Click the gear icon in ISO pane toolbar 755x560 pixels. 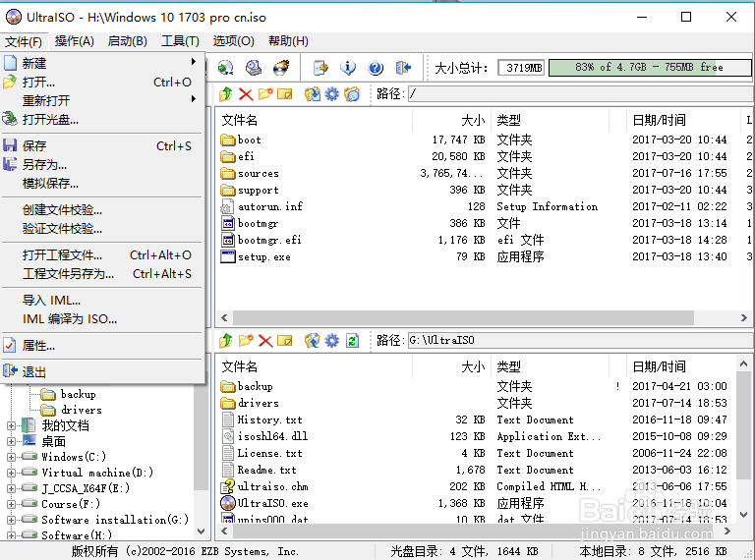[331, 93]
